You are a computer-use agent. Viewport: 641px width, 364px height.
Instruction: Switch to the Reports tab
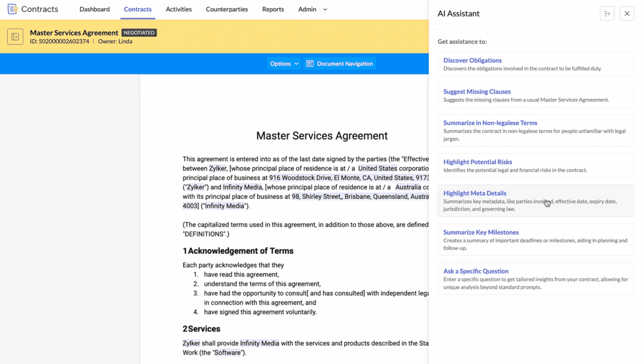273,9
